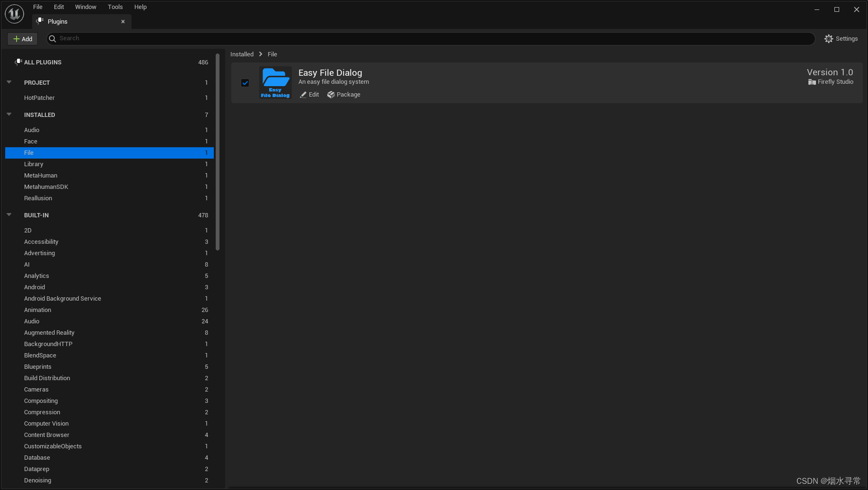Collapse the PROJECT section

(x=9, y=82)
